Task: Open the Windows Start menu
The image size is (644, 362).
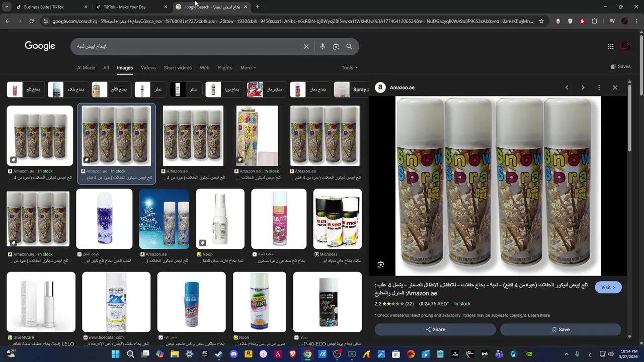Action: coord(115,354)
